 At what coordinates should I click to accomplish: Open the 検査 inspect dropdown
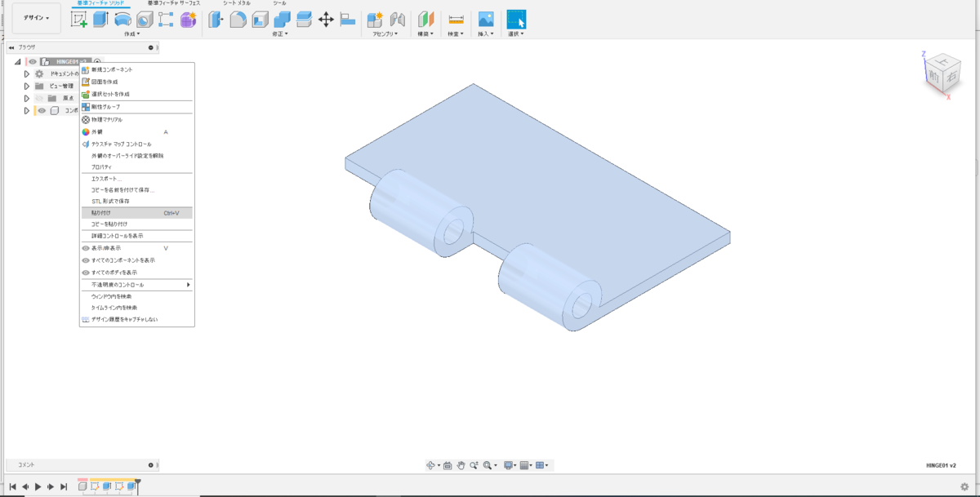[457, 34]
